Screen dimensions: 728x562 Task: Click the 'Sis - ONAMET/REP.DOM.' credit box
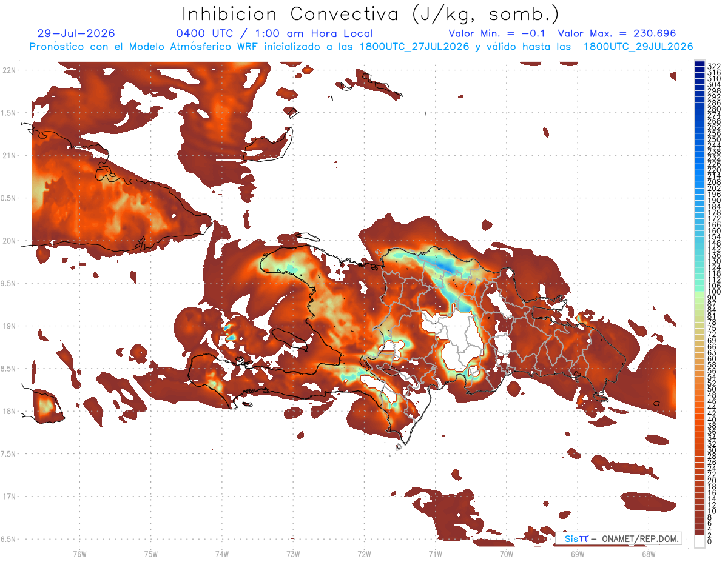(x=619, y=538)
